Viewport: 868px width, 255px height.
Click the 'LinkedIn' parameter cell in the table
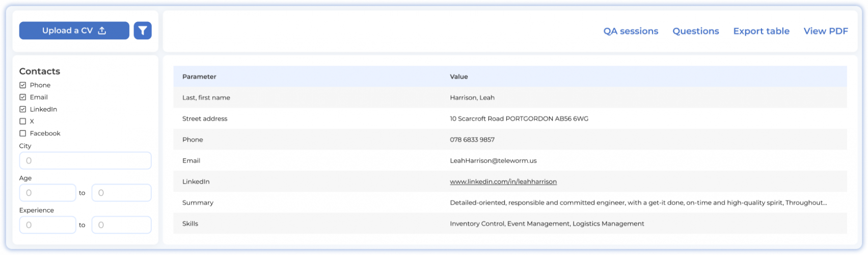196,182
